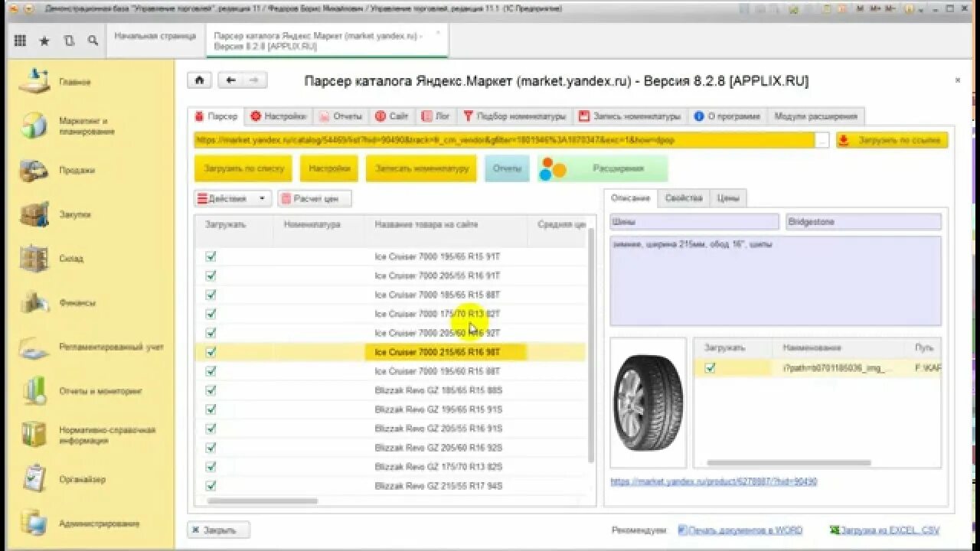Open the Начальная страница tab
Image resolution: width=980 pixels, height=551 pixels.
[155, 36]
